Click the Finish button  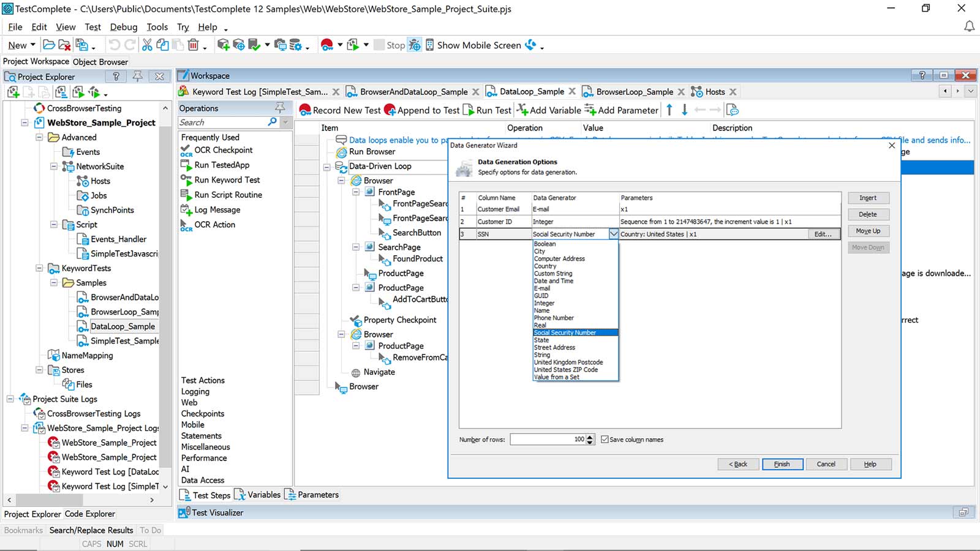point(782,464)
